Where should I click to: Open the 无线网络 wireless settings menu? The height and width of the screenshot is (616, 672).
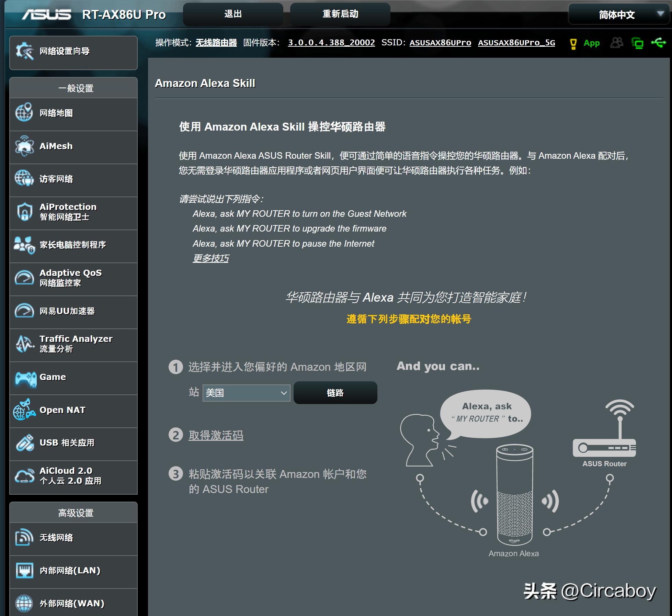point(56,538)
